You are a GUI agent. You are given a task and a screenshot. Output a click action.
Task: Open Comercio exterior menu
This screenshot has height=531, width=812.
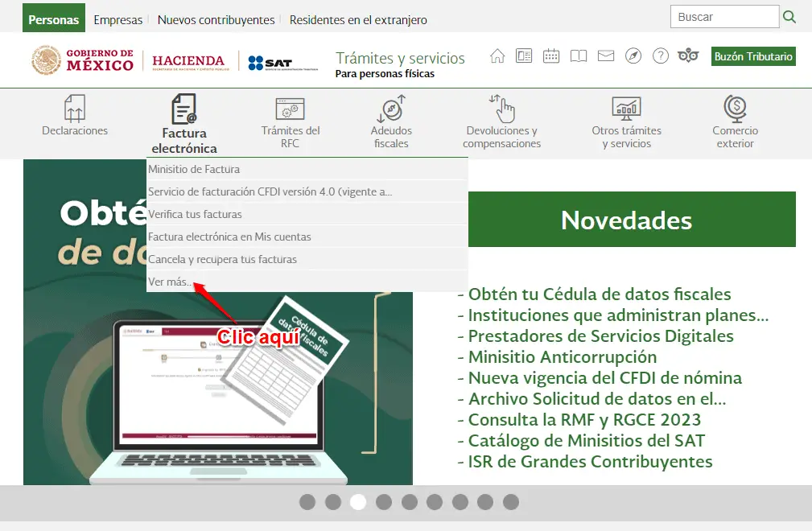tap(735, 122)
